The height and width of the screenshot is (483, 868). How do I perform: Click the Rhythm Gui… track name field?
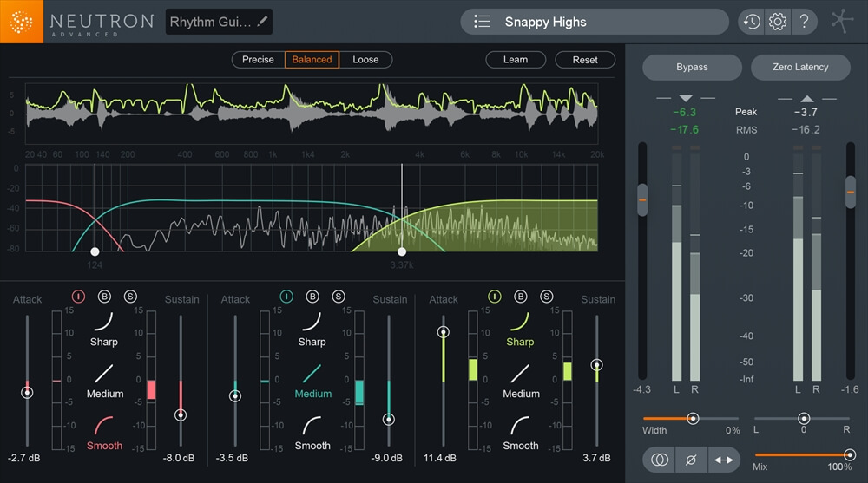[219, 22]
